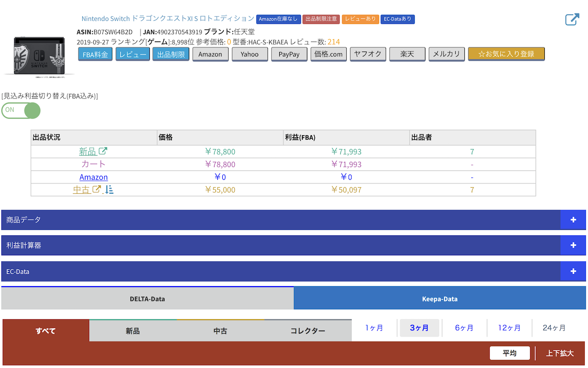This screenshot has width=588, height=368.
Task: Open the product title link
Action: 168,18
